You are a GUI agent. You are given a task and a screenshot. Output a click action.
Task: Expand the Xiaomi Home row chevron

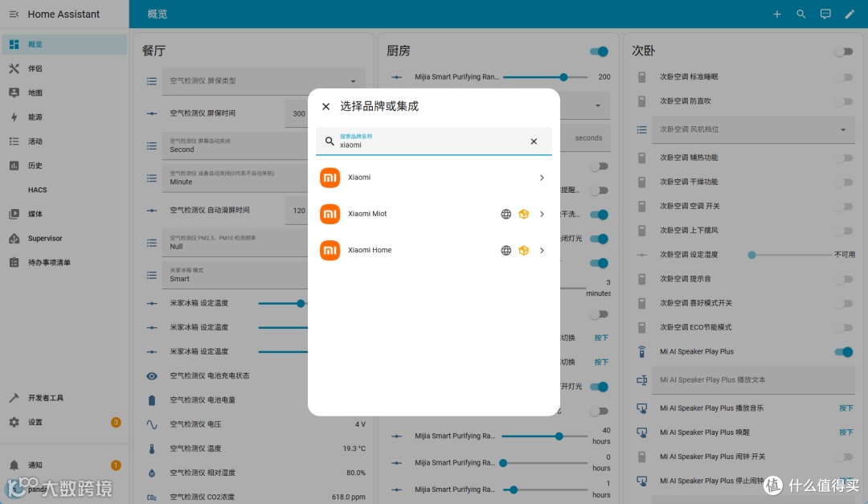click(542, 250)
